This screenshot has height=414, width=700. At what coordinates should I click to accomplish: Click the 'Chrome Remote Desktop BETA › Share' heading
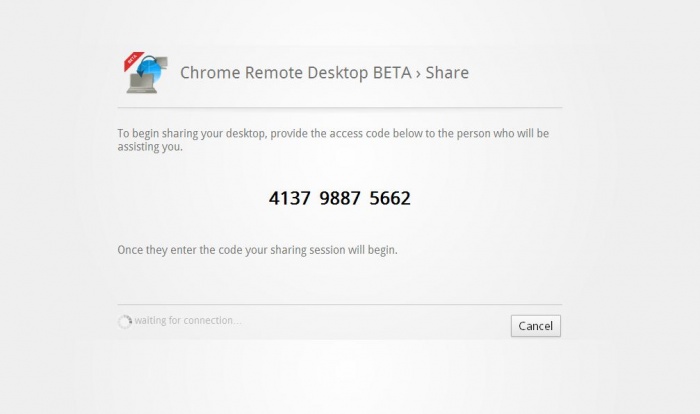click(324, 73)
